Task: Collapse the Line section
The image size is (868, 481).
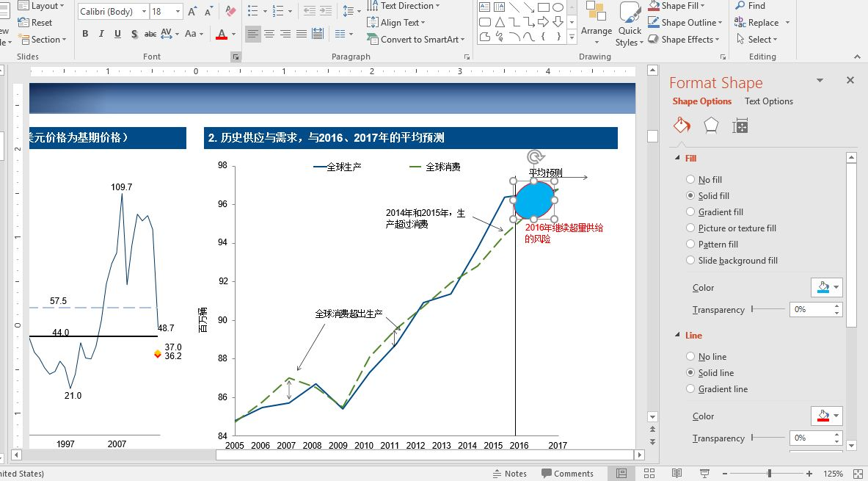Action: pyautogui.click(x=677, y=336)
